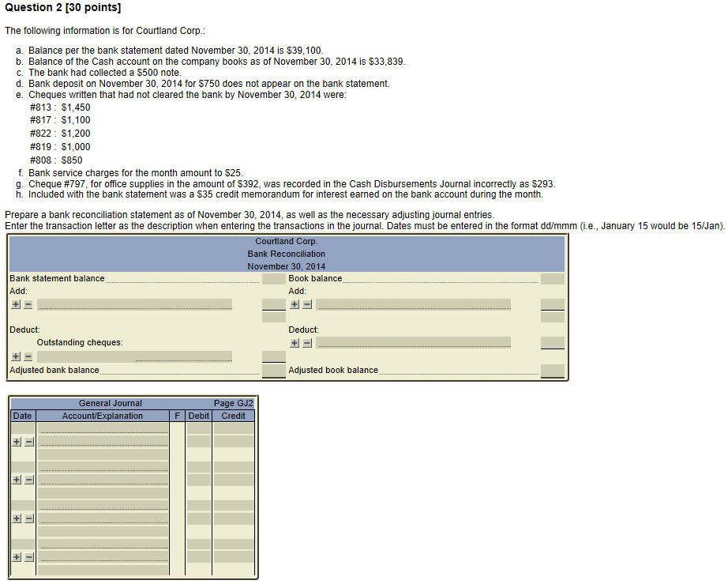Image resolution: width=728 pixels, height=584 pixels.
Task: Click the second journal entry Date field
Action: (x=23, y=467)
